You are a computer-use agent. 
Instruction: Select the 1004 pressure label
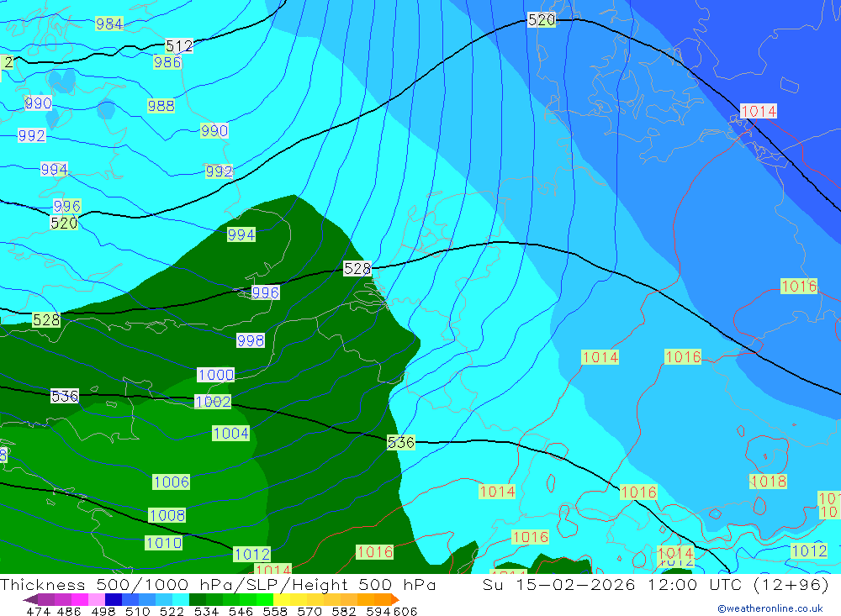pyautogui.click(x=231, y=433)
